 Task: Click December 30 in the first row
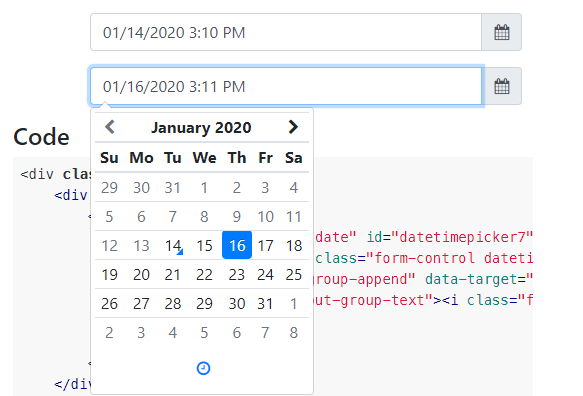(141, 187)
